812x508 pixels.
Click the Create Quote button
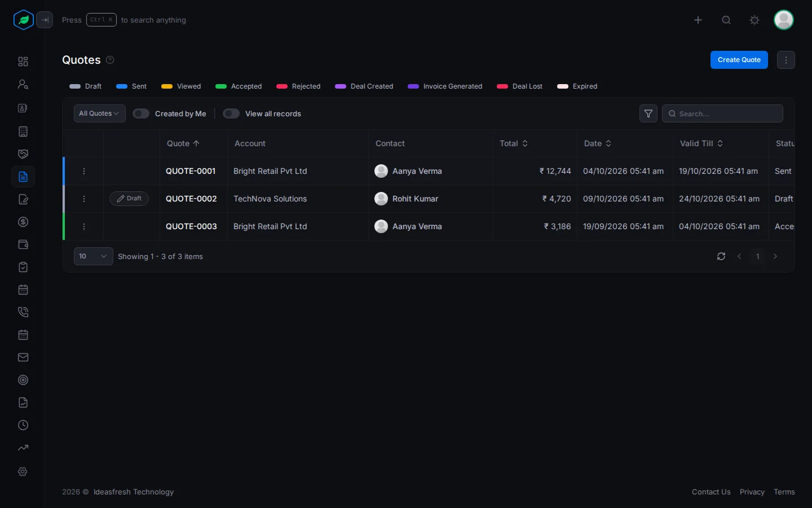point(739,60)
